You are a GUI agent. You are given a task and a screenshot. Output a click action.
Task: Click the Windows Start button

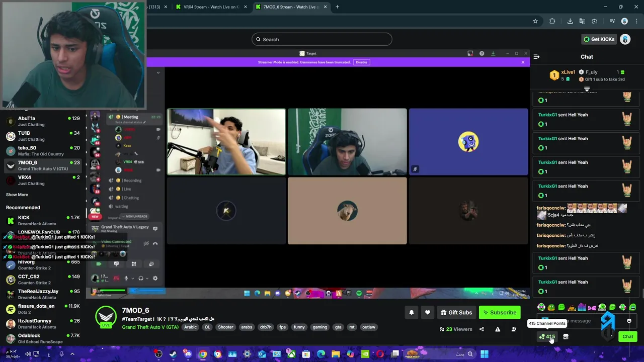pos(484,354)
